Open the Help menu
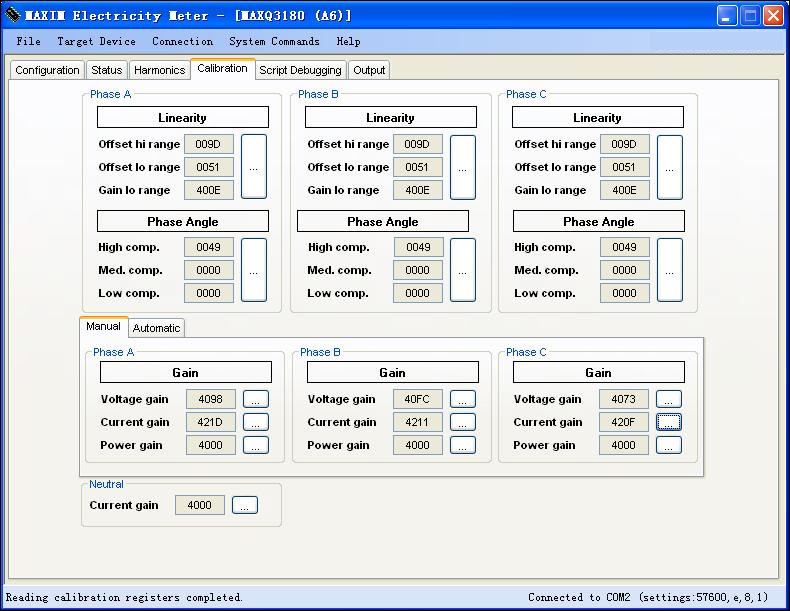 tap(348, 42)
